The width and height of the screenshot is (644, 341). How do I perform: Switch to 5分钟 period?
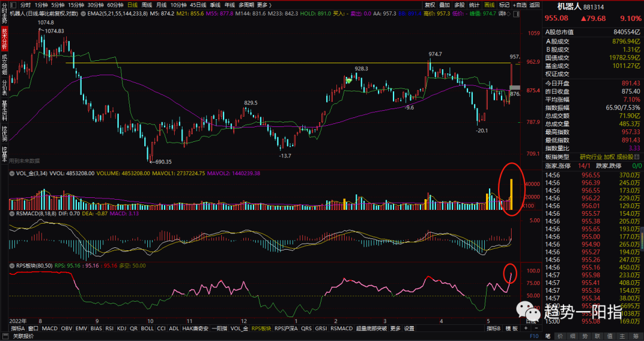[57, 5]
